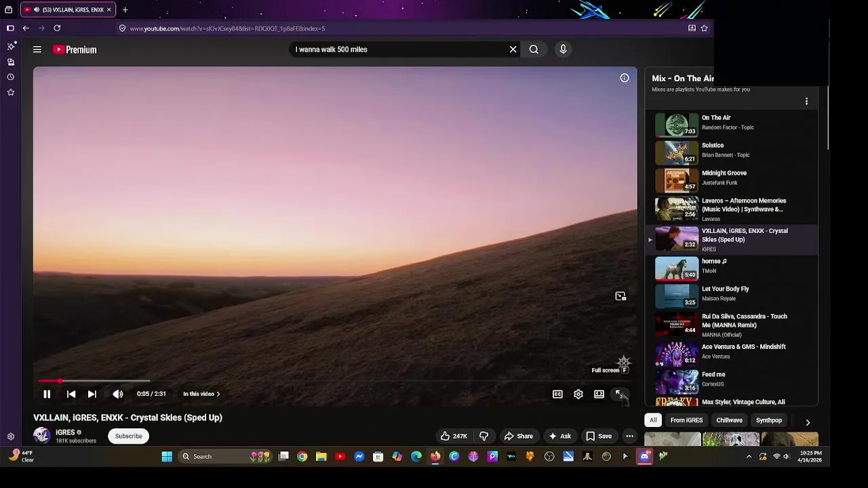Skip to the next video
The image size is (868, 488).
pos(92,394)
